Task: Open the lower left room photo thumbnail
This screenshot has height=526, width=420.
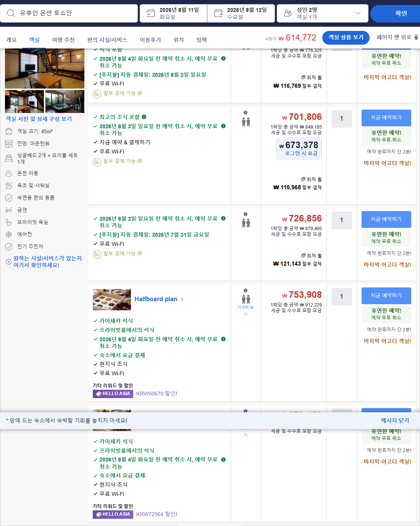Action: (x=24, y=101)
